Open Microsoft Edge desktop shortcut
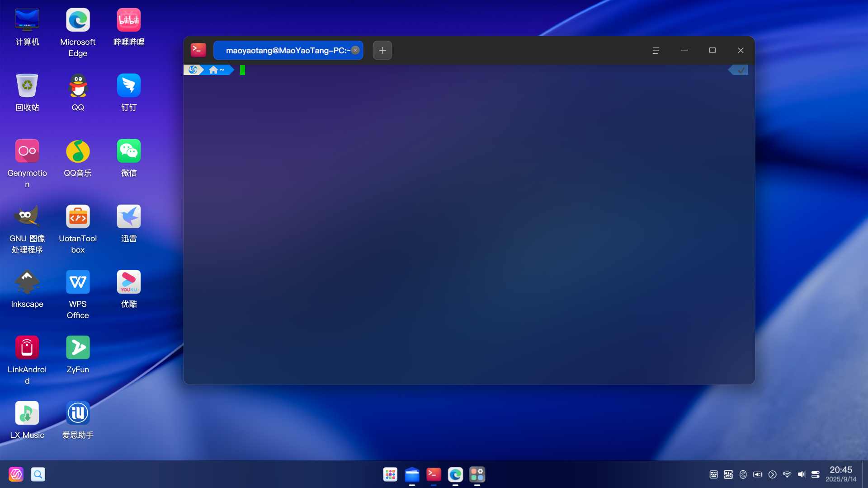The height and width of the screenshot is (488, 868). [78, 33]
